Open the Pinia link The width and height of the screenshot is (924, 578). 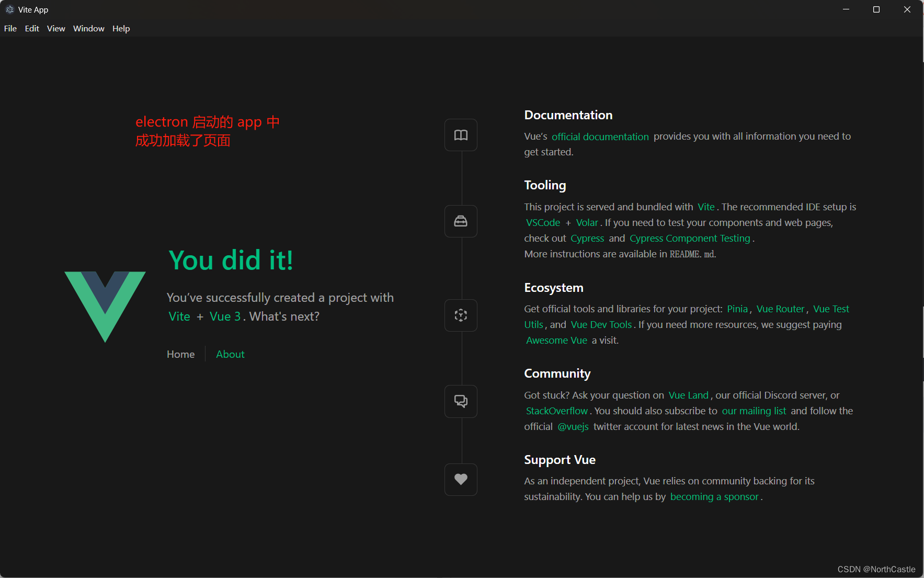click(737, 309)
